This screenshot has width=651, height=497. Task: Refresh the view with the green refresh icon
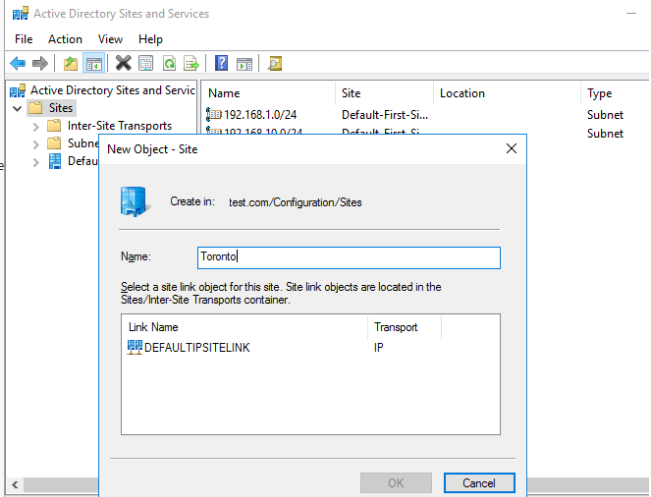pyautogui.click(x=169, y=64)
